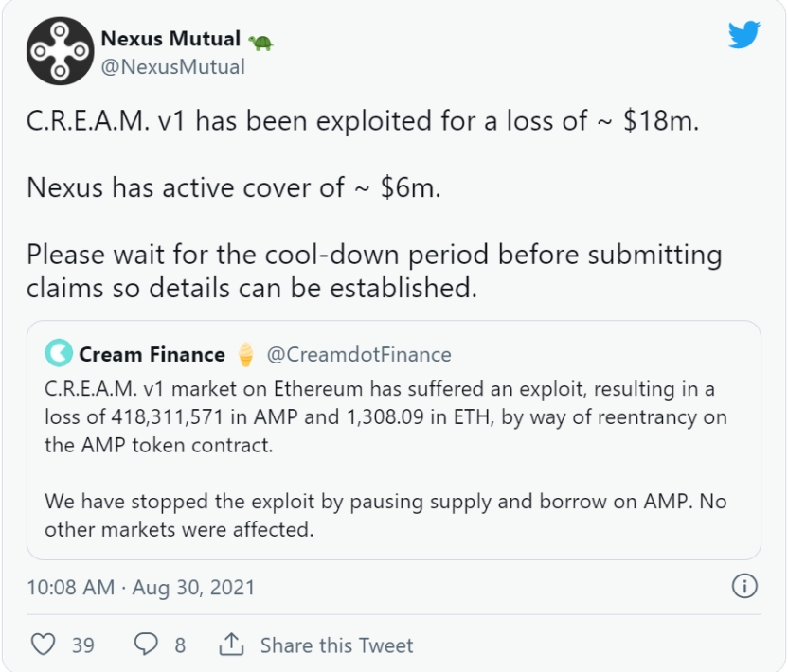Open the Cream Finance display name
Screen dimensions: 788x672
(152, 355)
